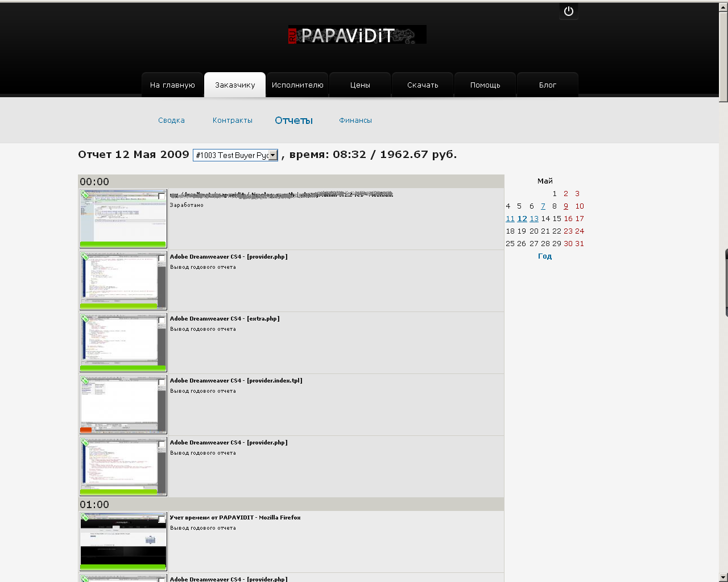Click the scrollbar down arrow
This screenshot has height=582, width=728.
723,577
